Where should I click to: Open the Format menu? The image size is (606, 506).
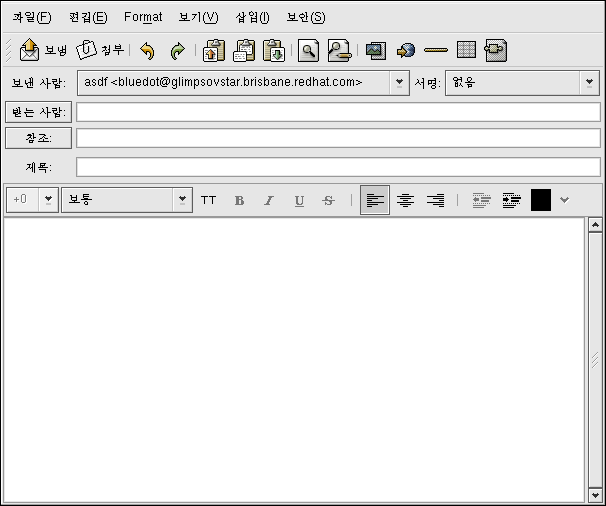143,17
